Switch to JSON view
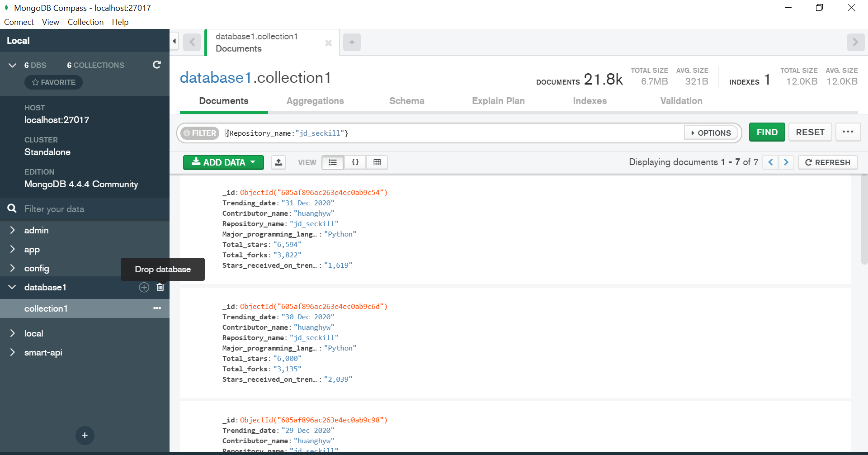Screen dimensions: 868x455 point(355,162)
